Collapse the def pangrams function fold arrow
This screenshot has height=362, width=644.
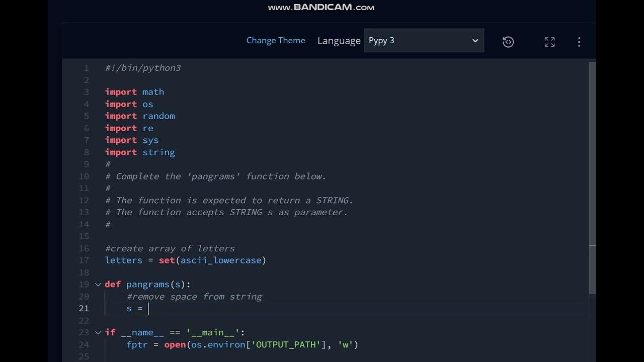tap(98, 285)
